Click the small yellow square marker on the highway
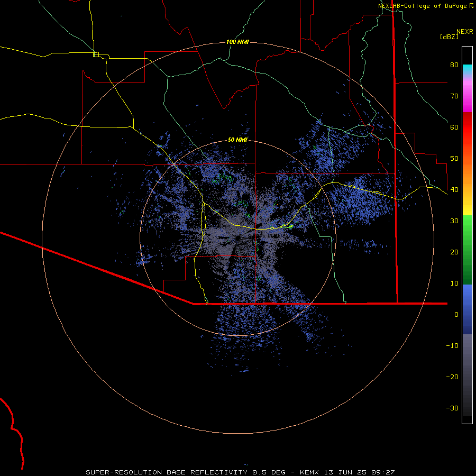This screenshot has width=476, height=476. (x=96, y=54)
